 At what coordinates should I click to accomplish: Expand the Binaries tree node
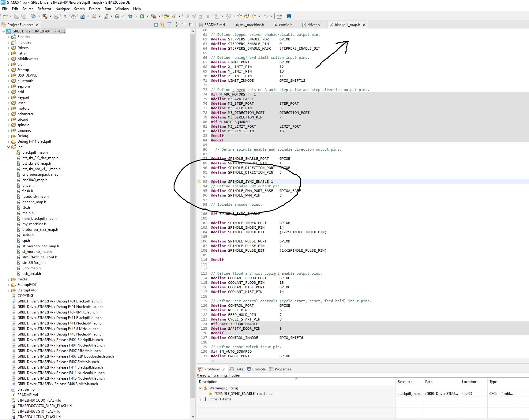point(9,37)
